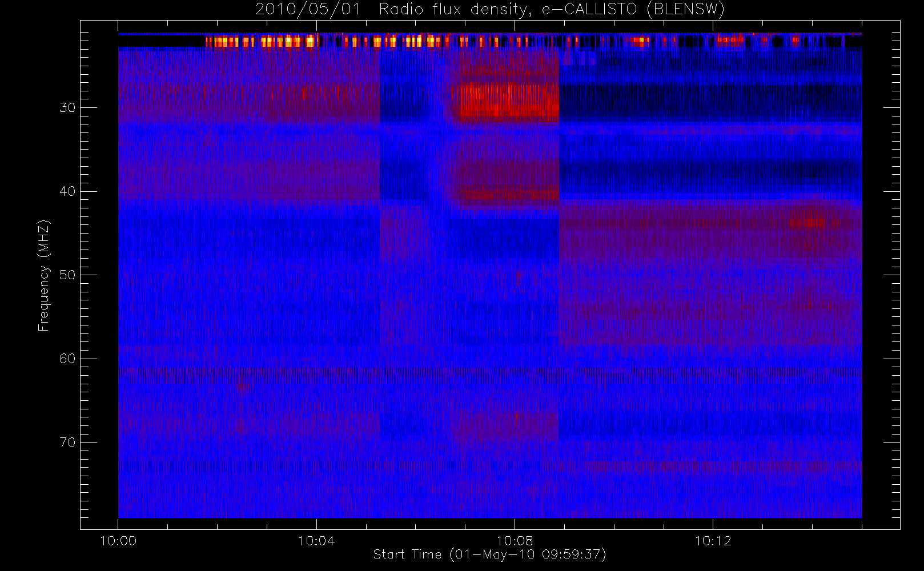Click the 60 MHz frequency tick label
Viewport: 924px width, 571px height.
(67, 359)
